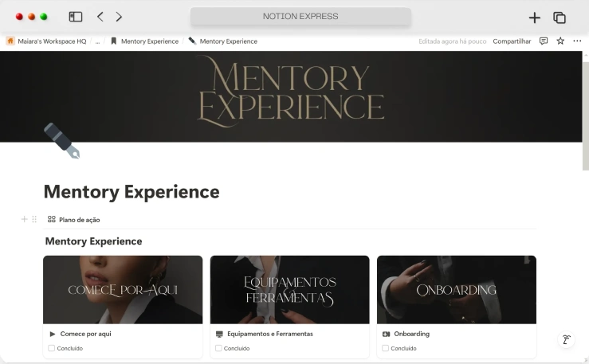Select the Plano de ação view tab

point(73,219)
